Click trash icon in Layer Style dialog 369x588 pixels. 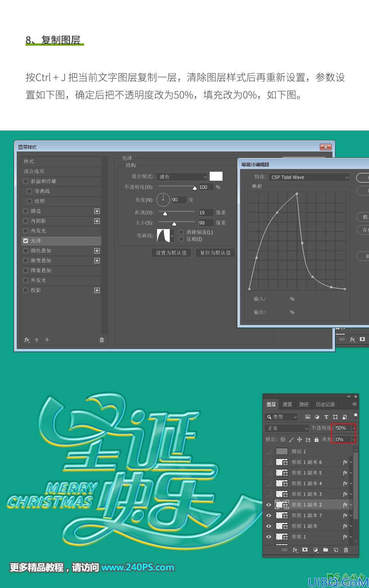coord(102,340)
